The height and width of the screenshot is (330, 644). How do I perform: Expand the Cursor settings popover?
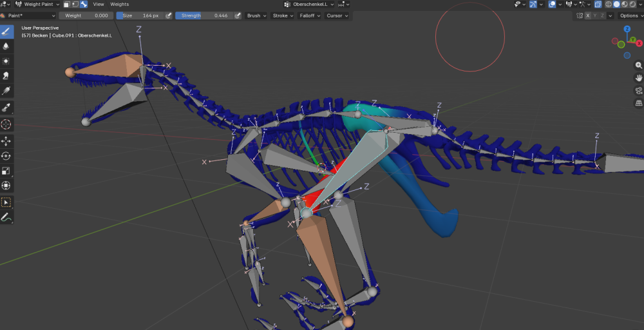coord(337,15)
